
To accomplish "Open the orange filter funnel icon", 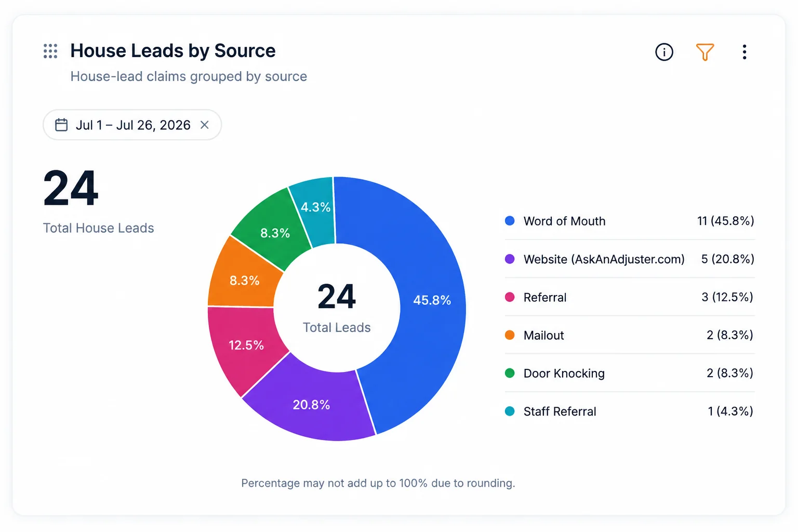I will (705, 52).
